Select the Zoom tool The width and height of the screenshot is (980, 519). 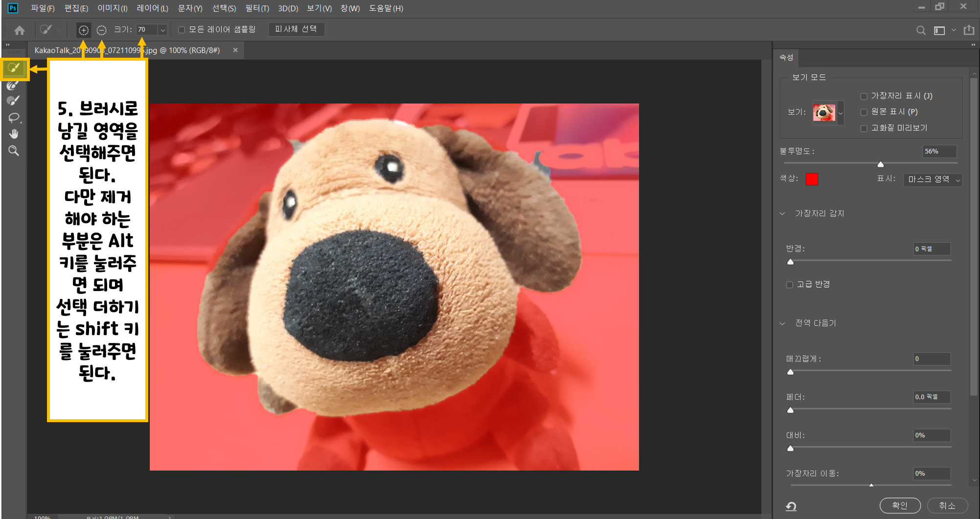pos(14,151)
